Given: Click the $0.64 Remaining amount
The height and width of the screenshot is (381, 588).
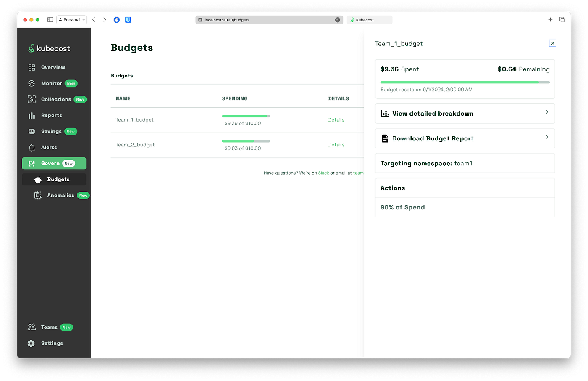Looking at the screenshot, I should point(523,69).
